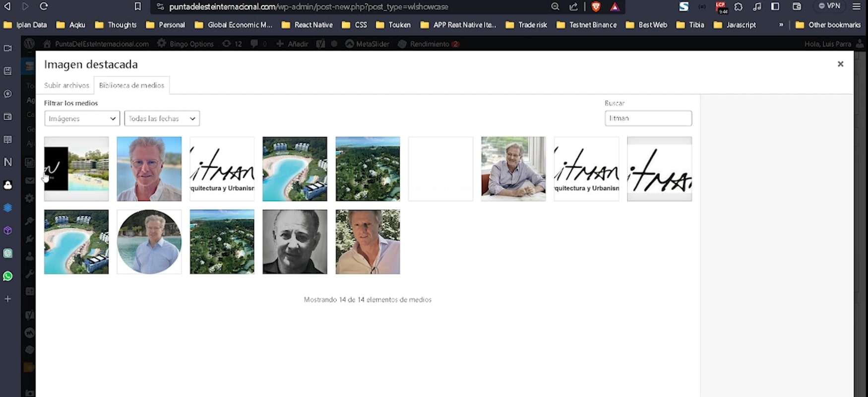Click Añadir in the WordPress admin bar

click(292, 44)
